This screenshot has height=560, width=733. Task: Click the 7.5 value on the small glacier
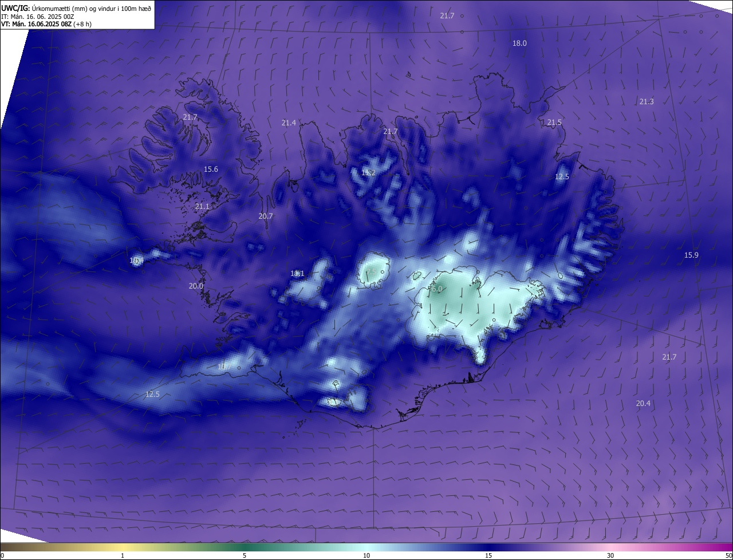point(371,271)
